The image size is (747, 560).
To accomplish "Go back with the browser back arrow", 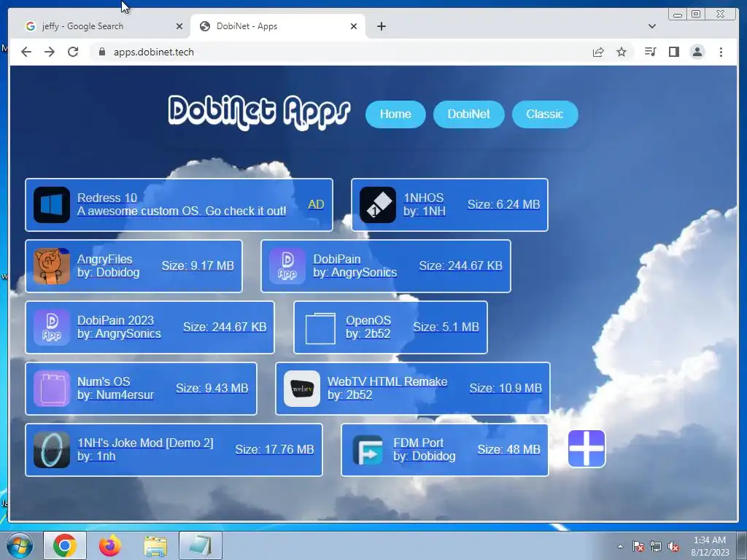I will tap(26, 52).
